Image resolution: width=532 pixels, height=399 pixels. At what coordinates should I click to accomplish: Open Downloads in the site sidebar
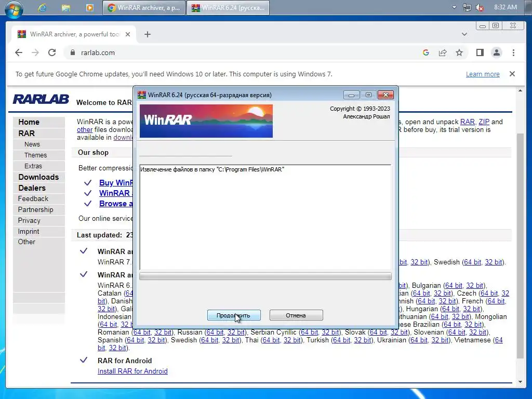point(38,177)
